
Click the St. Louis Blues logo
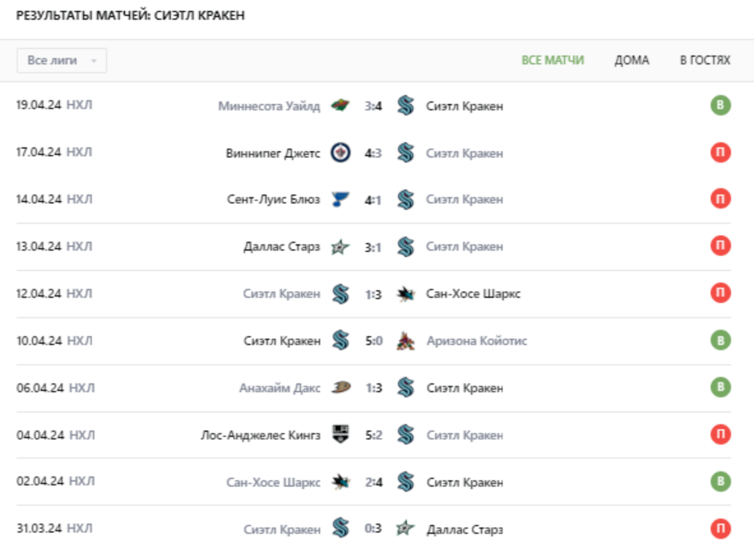click(x=341, y=200)
